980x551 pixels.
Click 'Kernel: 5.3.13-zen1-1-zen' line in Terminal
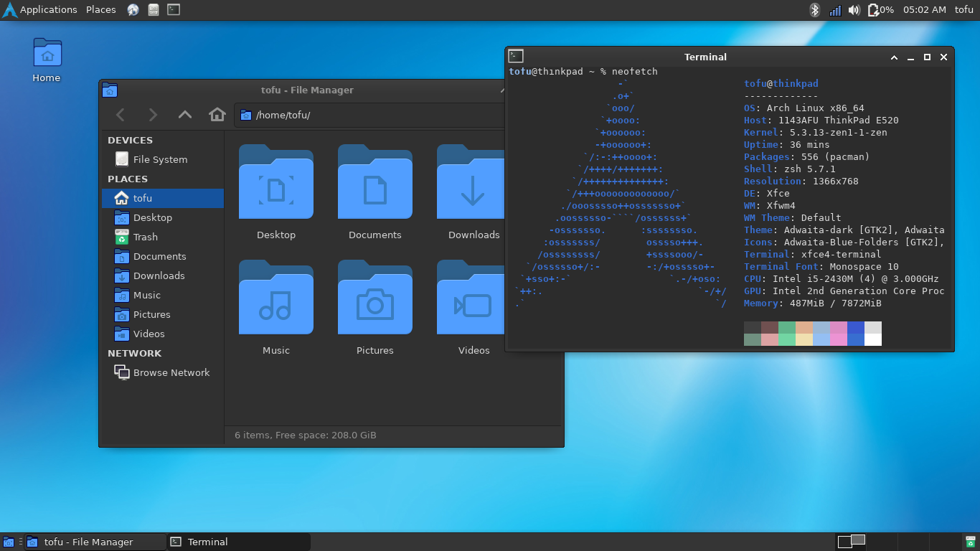[x=816, y=133]
